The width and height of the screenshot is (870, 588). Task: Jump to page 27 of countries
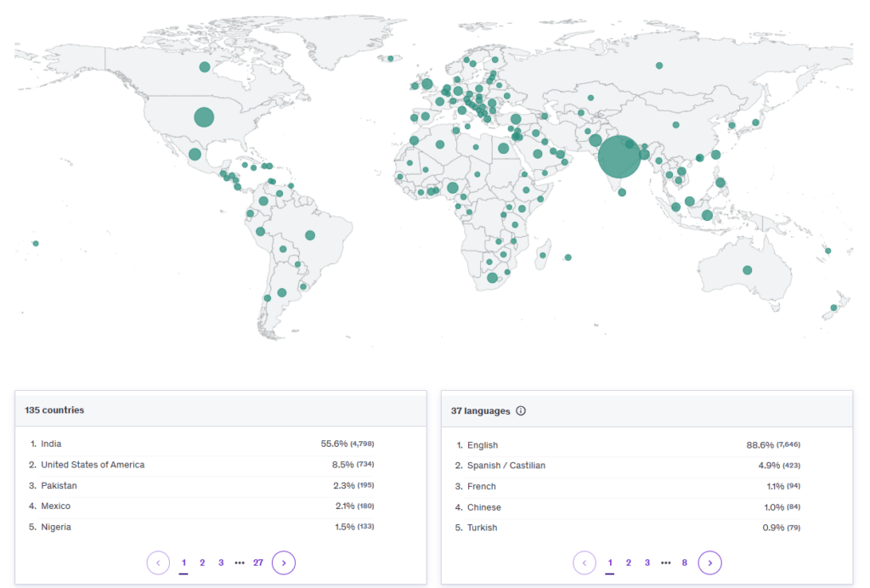(258, 563)
